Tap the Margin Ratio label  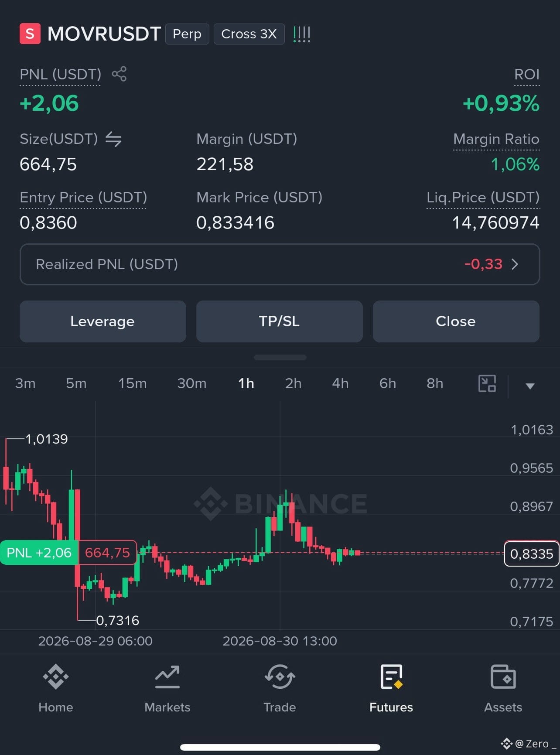click(x=496, y=139)
